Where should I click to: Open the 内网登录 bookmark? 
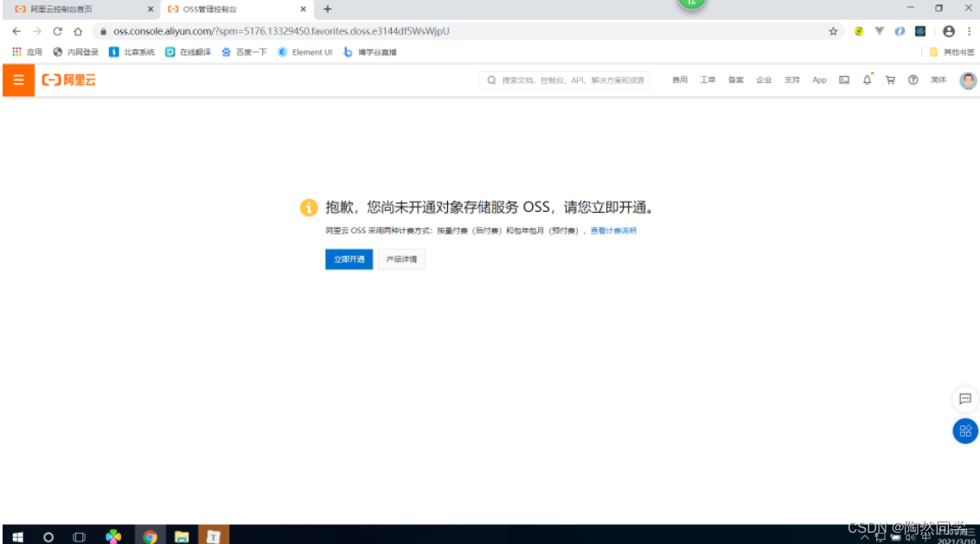[x=75, y=53]
